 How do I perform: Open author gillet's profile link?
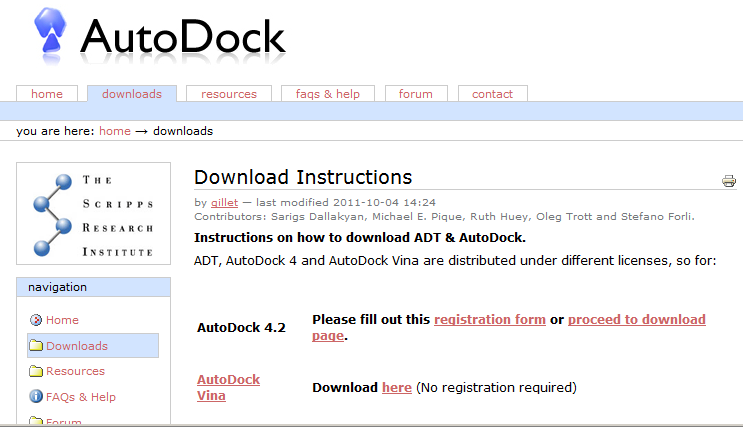224,202
